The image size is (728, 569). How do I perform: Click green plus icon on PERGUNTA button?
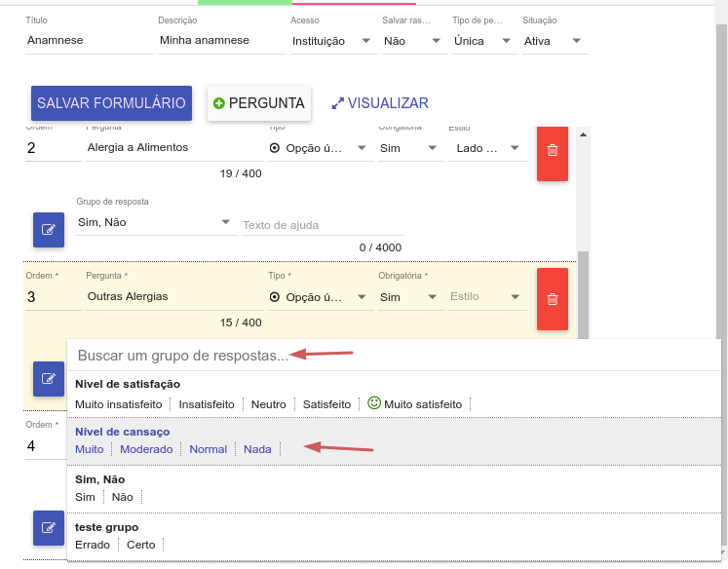point(218,103)
